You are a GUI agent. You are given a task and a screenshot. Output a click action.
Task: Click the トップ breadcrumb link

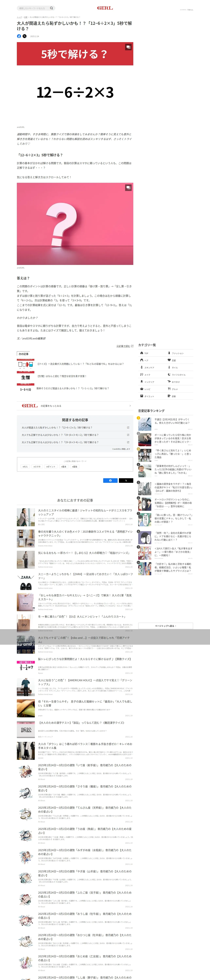pos(19,17)
